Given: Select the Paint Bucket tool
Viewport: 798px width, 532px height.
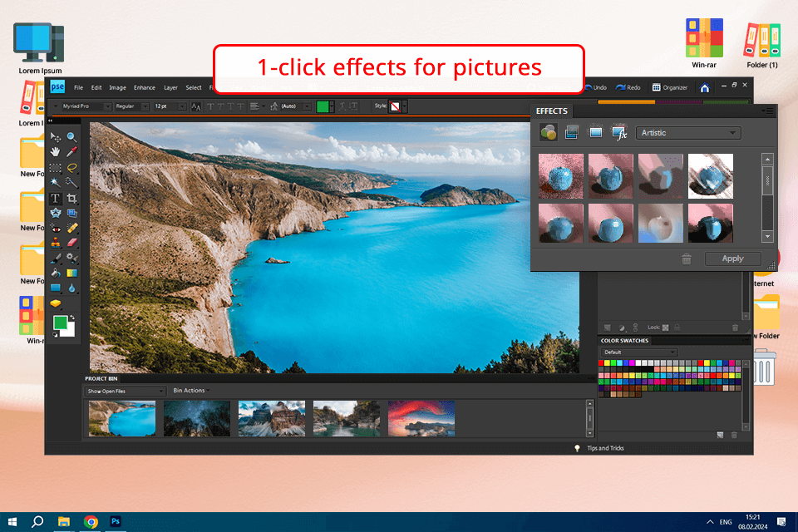Looking at the screenshot, I should point(56,273).
